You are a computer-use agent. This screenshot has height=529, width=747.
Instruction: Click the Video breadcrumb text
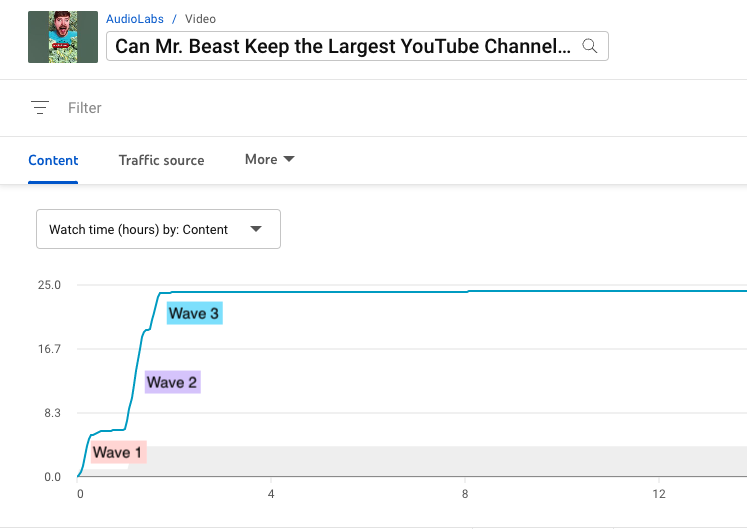click(x=200, y=19)
